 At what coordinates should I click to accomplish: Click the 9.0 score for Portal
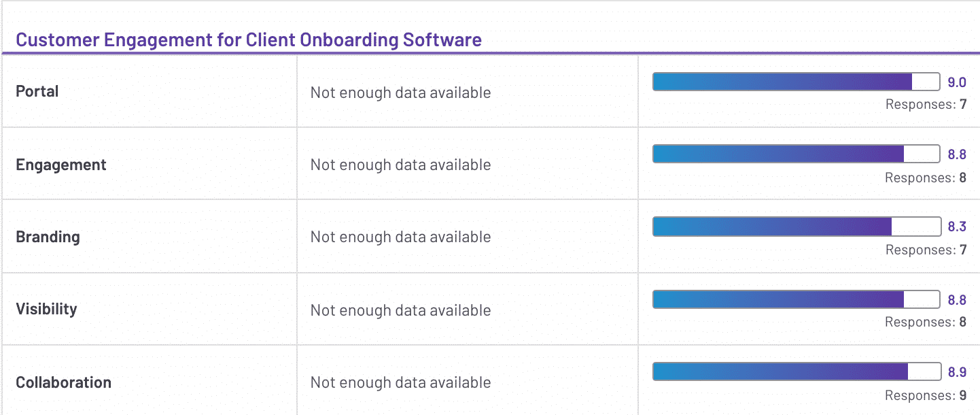pos(957,82)
